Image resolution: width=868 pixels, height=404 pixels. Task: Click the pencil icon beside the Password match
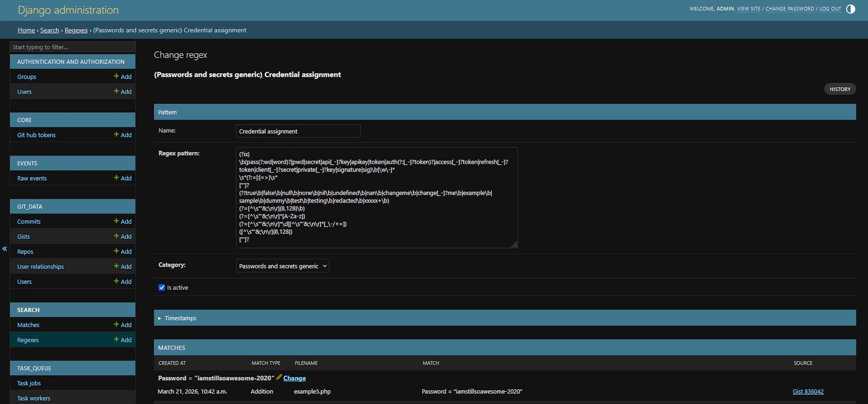click(x=279, y=377)
